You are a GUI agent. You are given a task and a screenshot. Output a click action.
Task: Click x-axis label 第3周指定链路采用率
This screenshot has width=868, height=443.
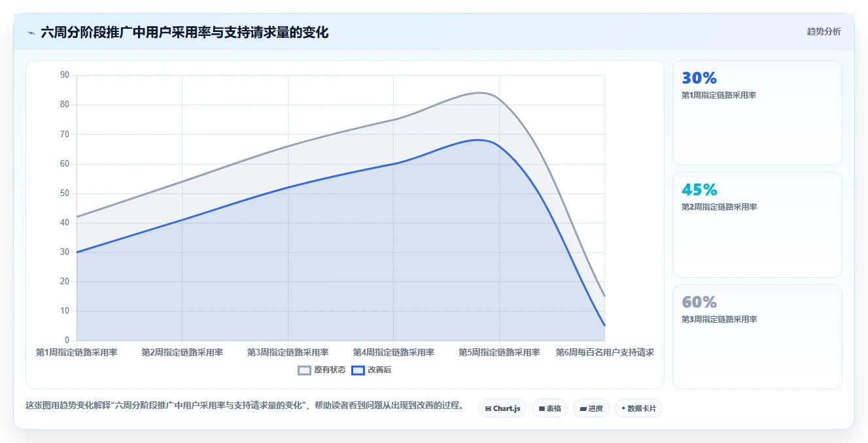[x=288, y=352]
